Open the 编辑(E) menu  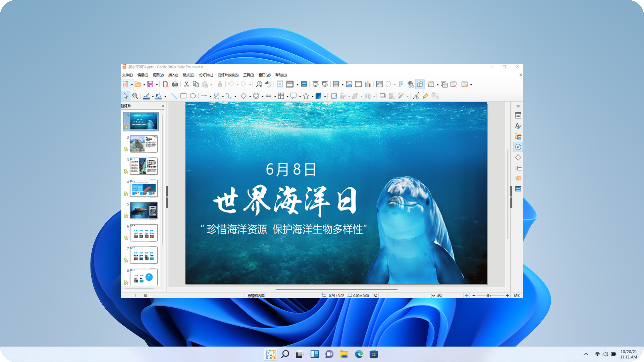(x=143, y=75)
